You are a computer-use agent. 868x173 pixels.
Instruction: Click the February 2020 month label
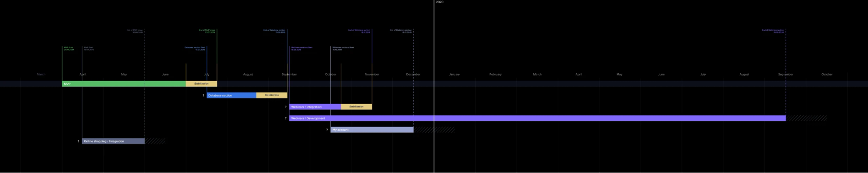496,74
